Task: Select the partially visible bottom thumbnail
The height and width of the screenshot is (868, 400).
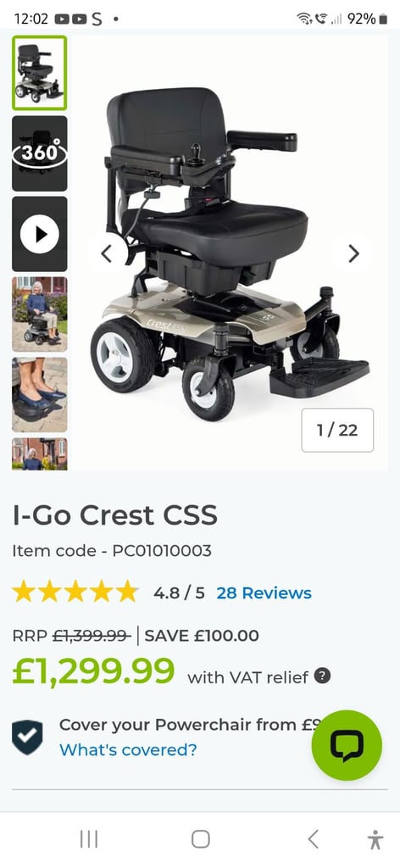Action: pyautogui.click(x=40, y=454)
